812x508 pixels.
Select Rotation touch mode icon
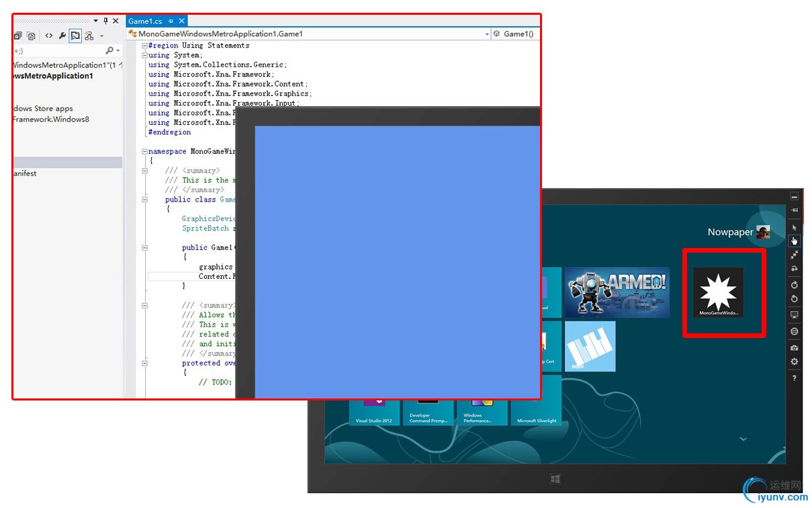[x=795, y=269]
